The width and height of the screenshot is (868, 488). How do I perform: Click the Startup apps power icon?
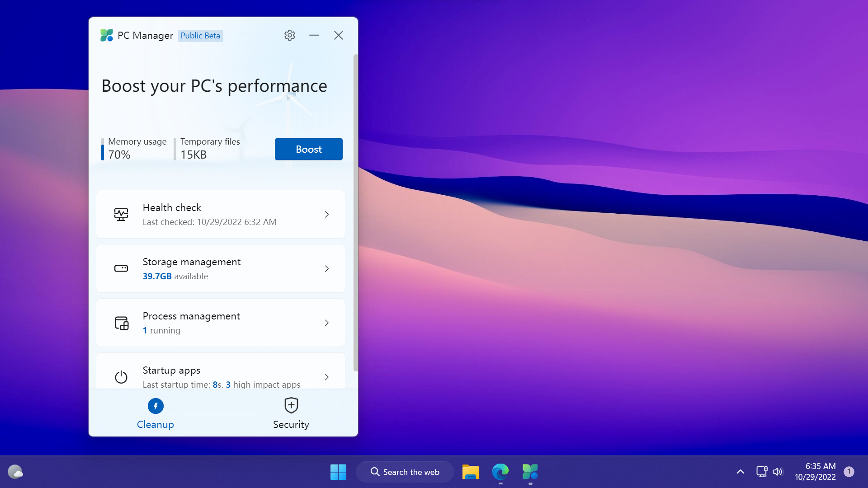click(x=121, y=377)
